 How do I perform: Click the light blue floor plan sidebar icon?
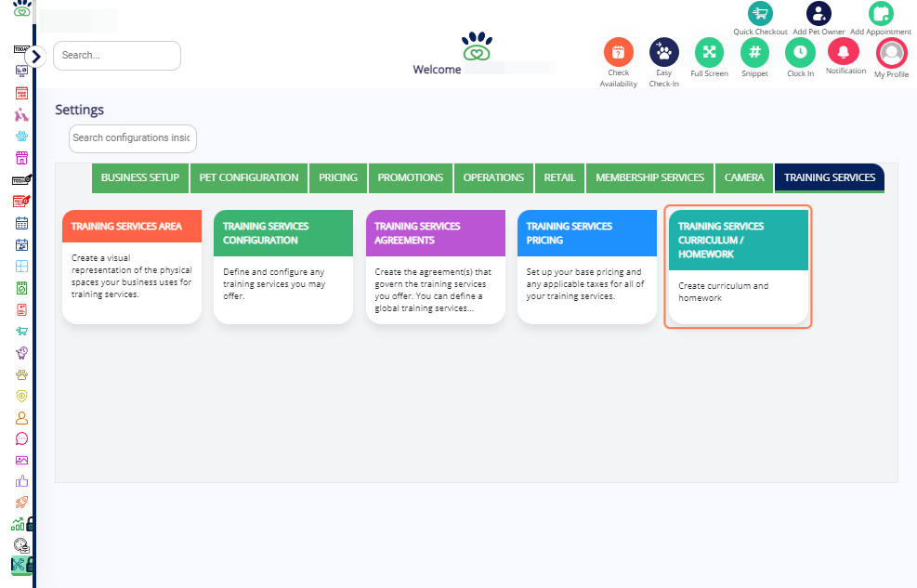21,267
